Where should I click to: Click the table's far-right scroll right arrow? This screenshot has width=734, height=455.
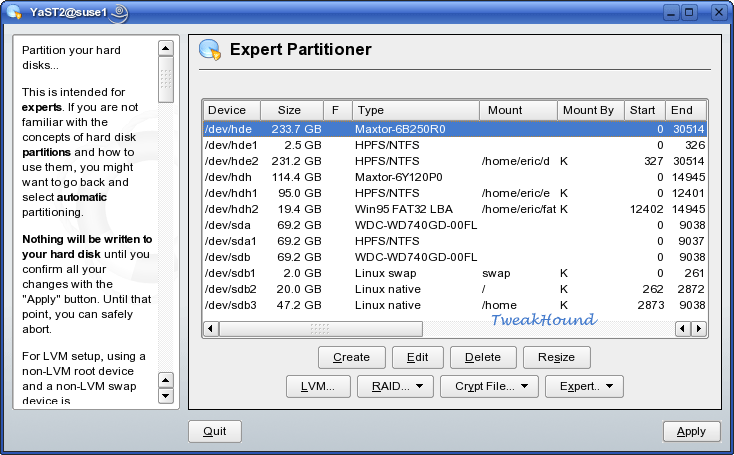tap(699, 329)
